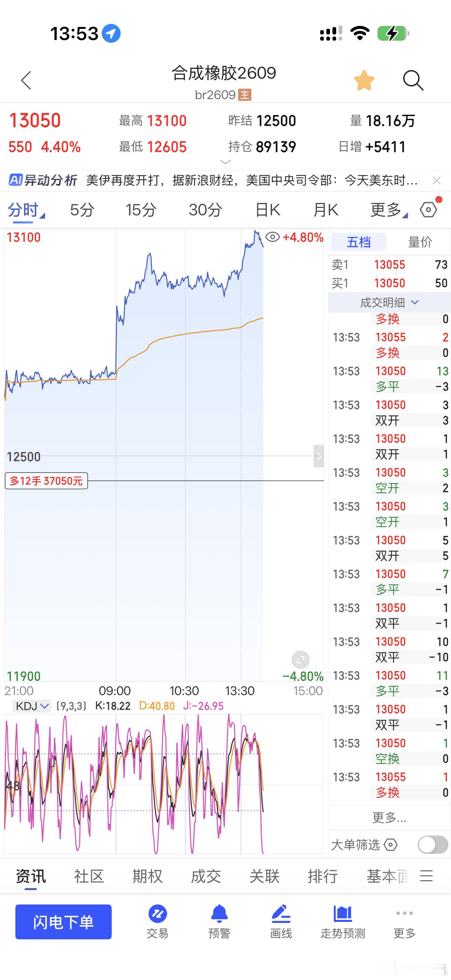451x980 pixels.
Task: Open the KDJ indicator dropdown
Action: (x=31, y=706)
